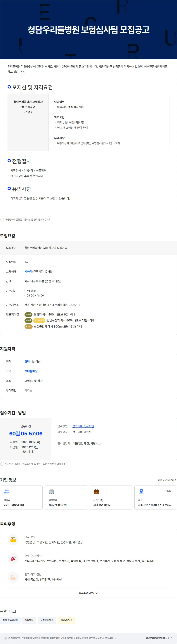Select the 서울>강남구 tag

[66, 620]
